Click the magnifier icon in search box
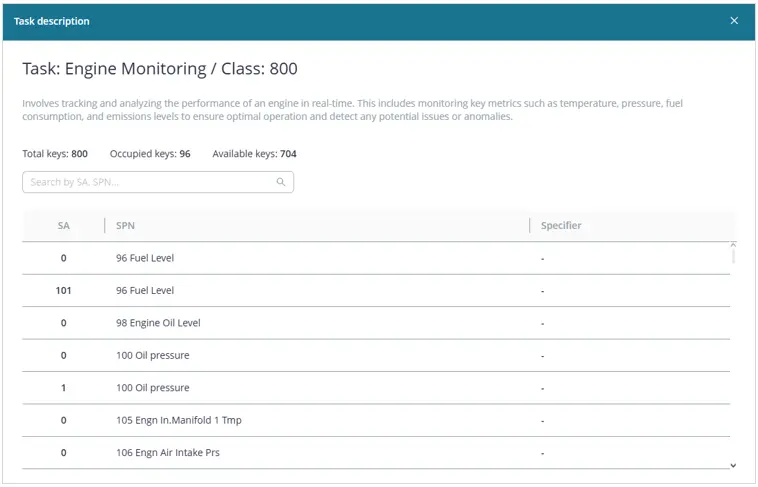This screenshot has width=758, height=487. [281, 182]
